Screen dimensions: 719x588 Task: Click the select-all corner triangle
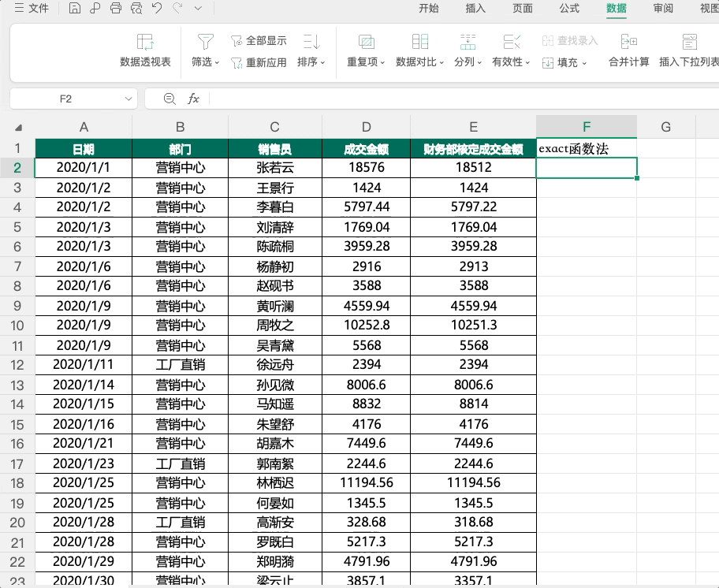pyautogui.click(x=18, y=128)
